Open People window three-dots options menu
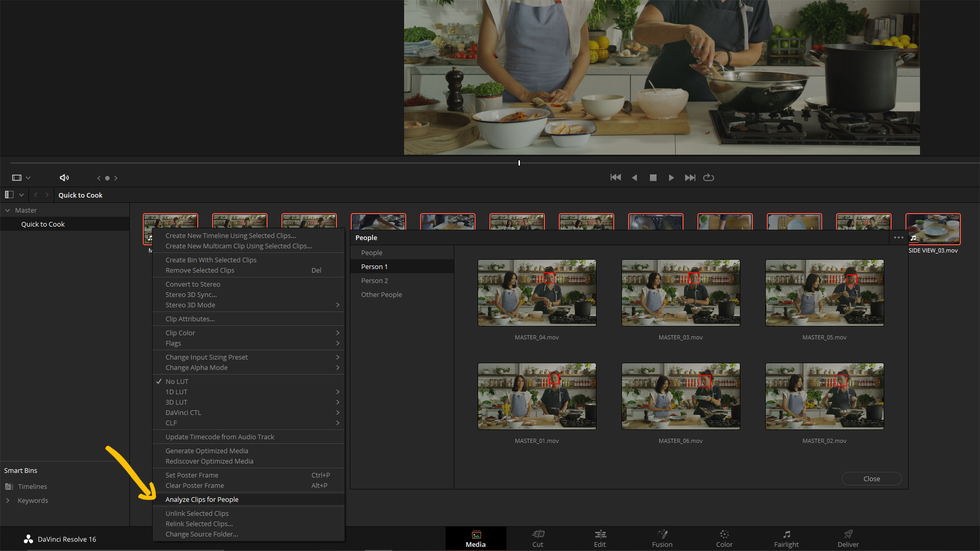This screenshot has width=980, height=551. click(899, 237)
